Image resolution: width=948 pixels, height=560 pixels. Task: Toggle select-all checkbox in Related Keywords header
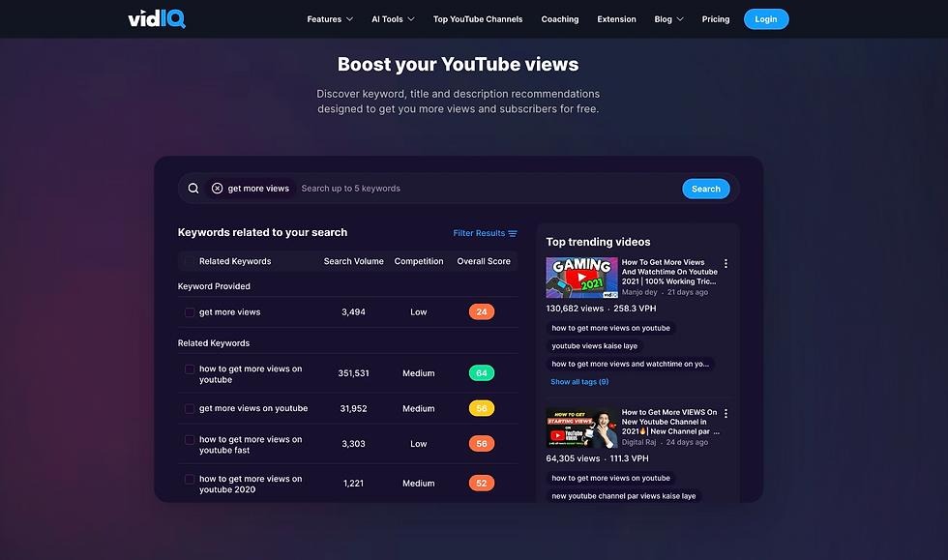point(190,261)
